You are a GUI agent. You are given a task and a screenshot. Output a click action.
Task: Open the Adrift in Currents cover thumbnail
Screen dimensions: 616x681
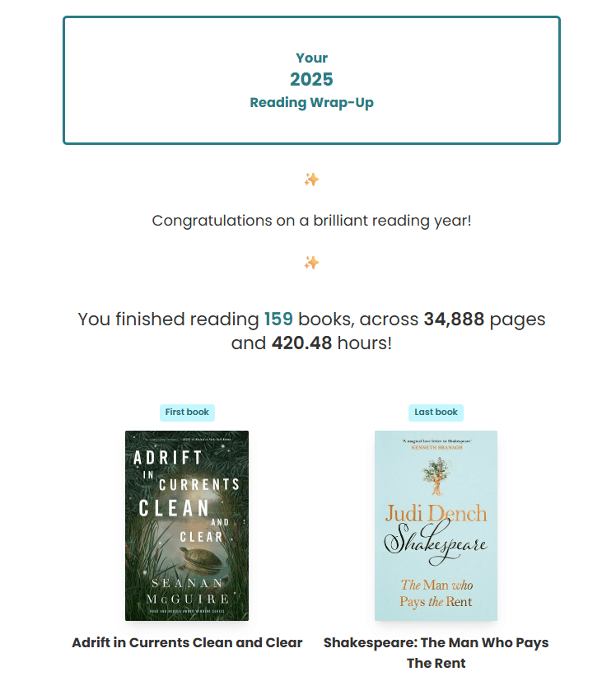(187, 525)
